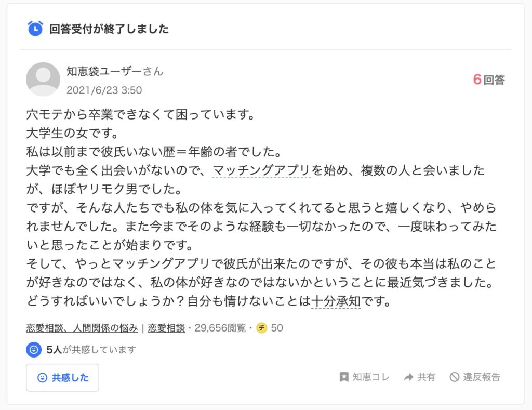Click the gray user avatar image
The width and height of the screenshot is (532, 410).
click(x=43, y=79)
